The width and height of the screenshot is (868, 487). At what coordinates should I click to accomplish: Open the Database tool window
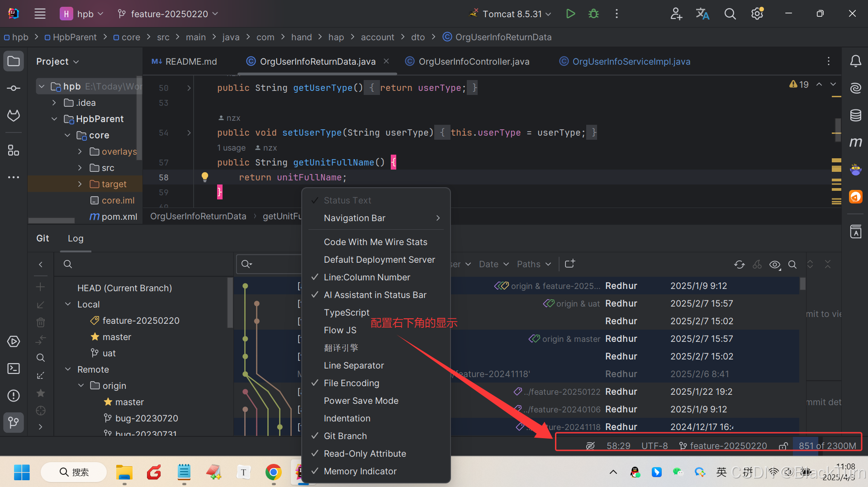tap(855, 115)
